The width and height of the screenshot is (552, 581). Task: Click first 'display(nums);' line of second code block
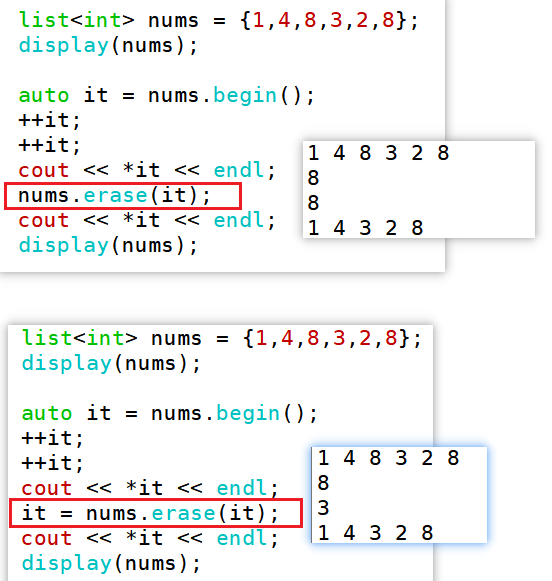111,363
